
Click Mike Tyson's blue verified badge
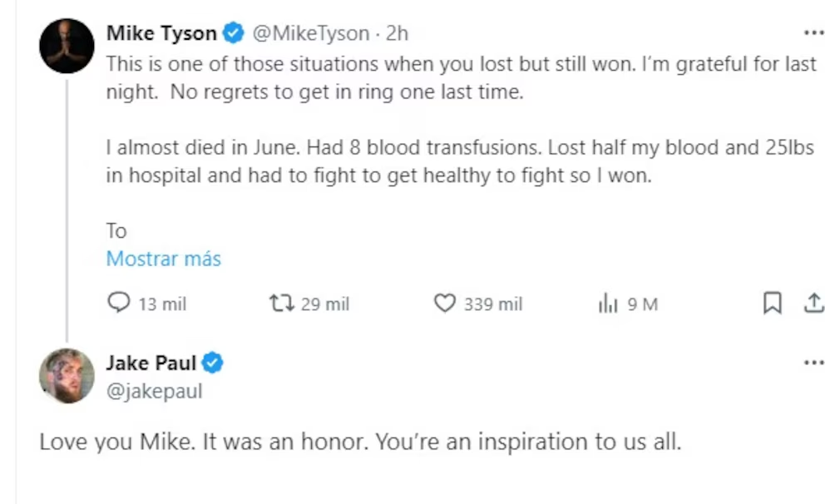pyautogui.click(x=235, y=33)
